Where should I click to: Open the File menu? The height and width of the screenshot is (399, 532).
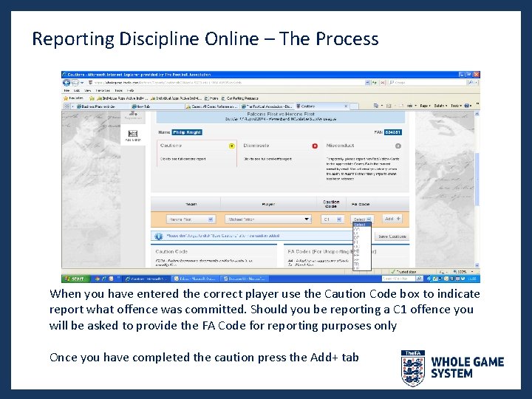(x=66, y=91)
